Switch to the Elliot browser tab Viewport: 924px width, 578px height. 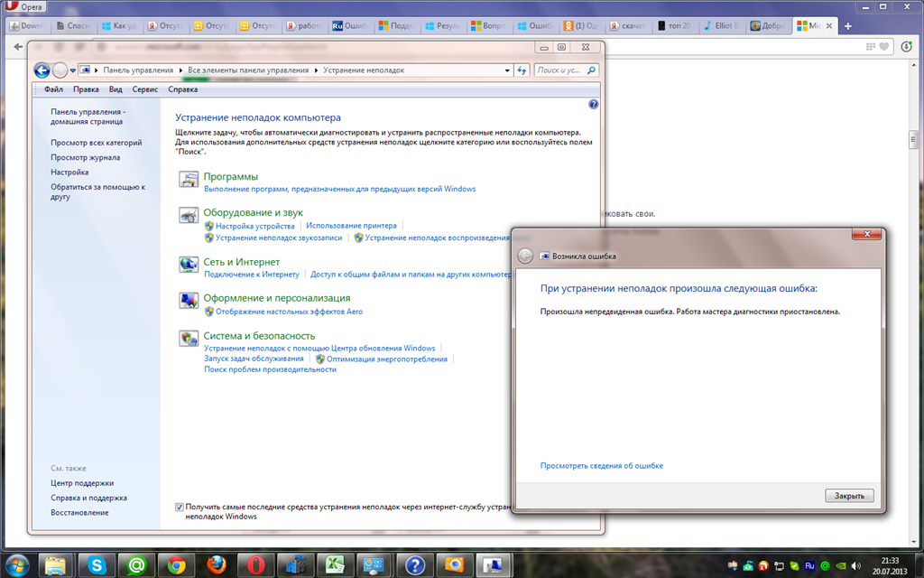(723, 26)
